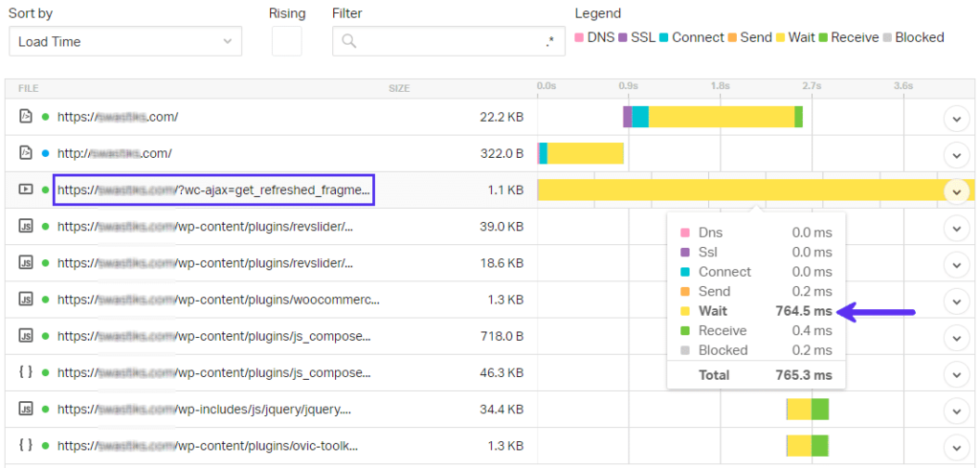Click the CSS braces icon on the 46.3 KB row
980x468 pixels.
pos(26,372)
